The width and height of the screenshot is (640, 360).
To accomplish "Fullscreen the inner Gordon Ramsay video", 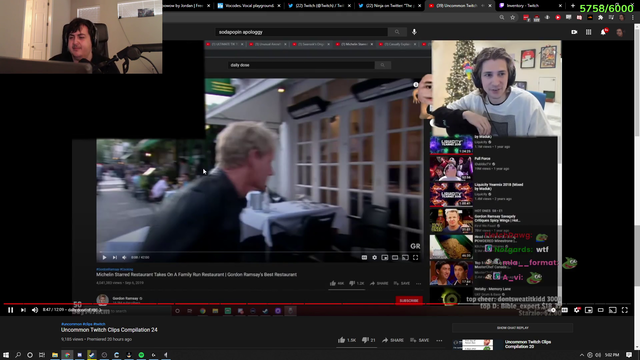I will (x=415, y=258).
